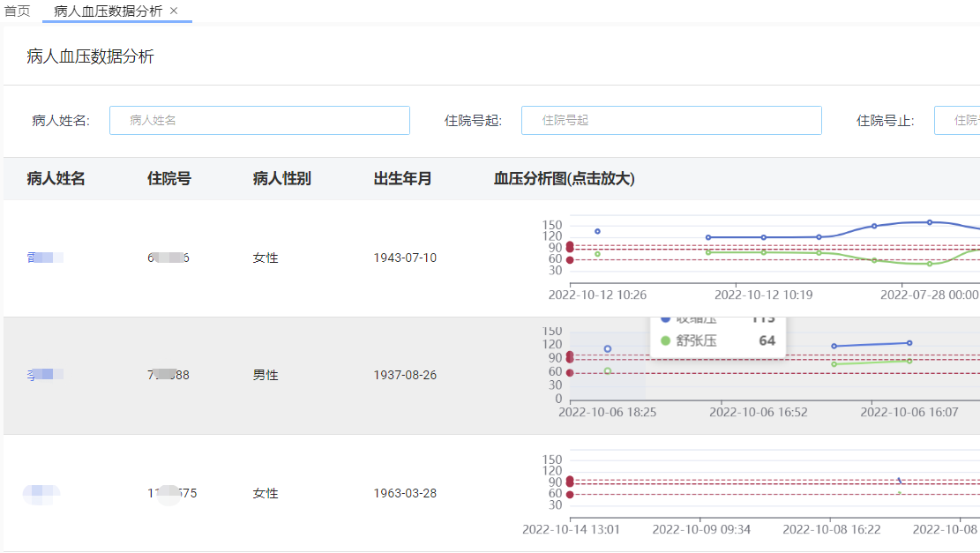Switch to the 首页 tab
The image size is (980, 553).
pos(18,11)
